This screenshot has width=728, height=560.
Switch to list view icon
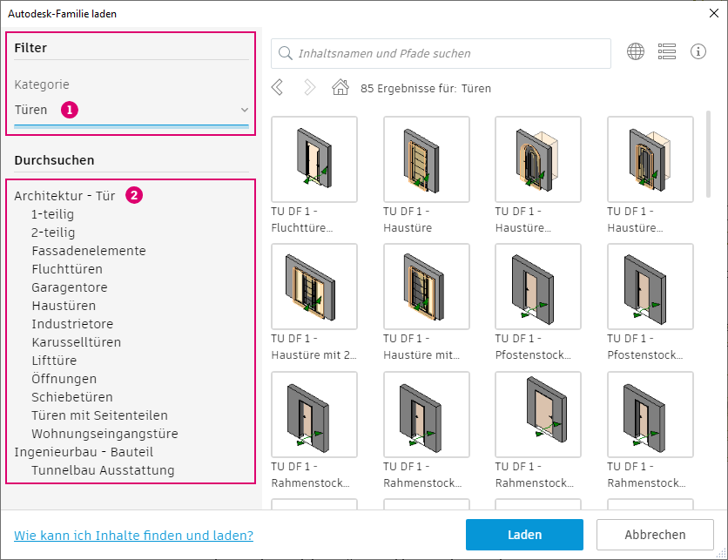667,51
